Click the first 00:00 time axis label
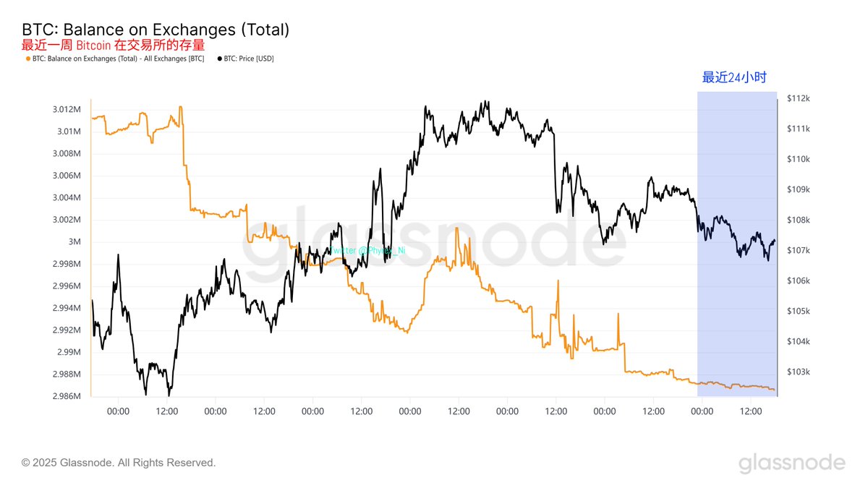Screen dimensions: 868x488 [x=118, y=411]
